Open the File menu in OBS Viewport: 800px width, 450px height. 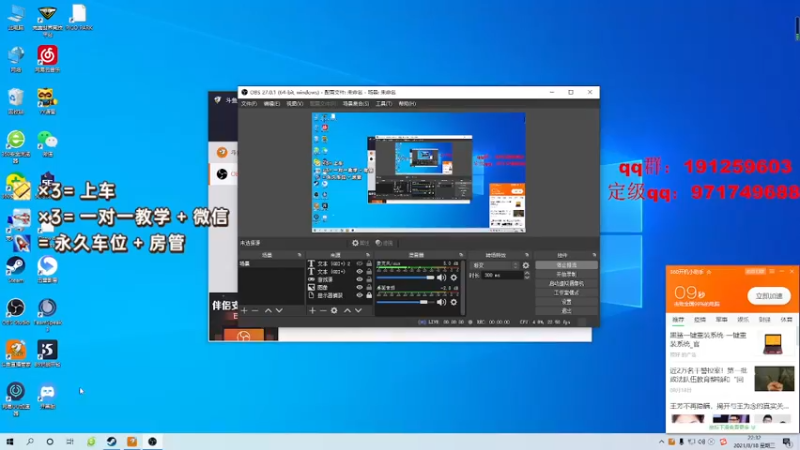coord(249,104)
